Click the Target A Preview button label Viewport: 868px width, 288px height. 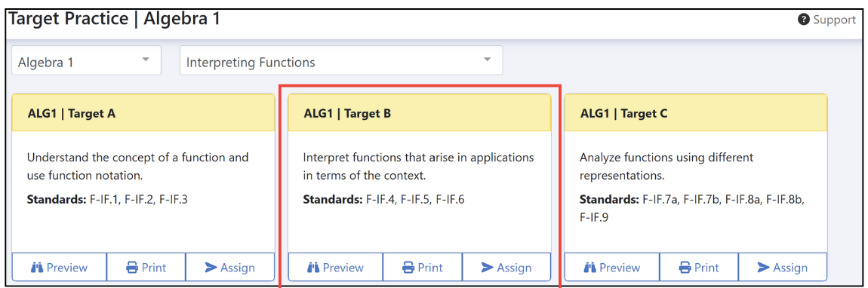[67, 268]
